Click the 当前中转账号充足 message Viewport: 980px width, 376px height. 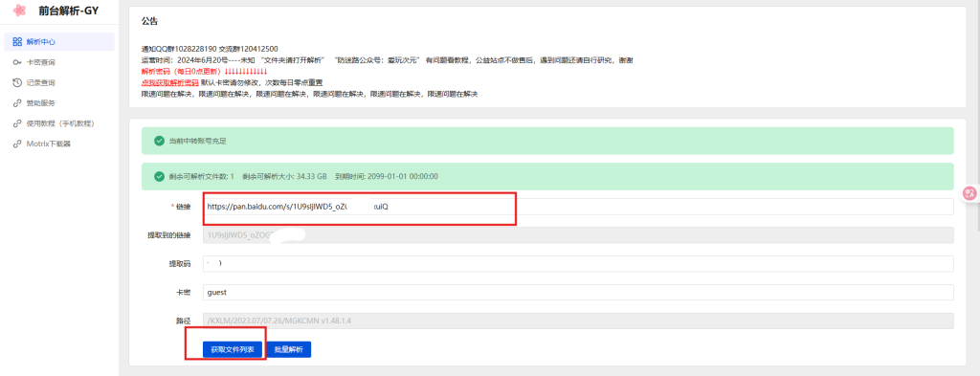click(x=197, y=142)
